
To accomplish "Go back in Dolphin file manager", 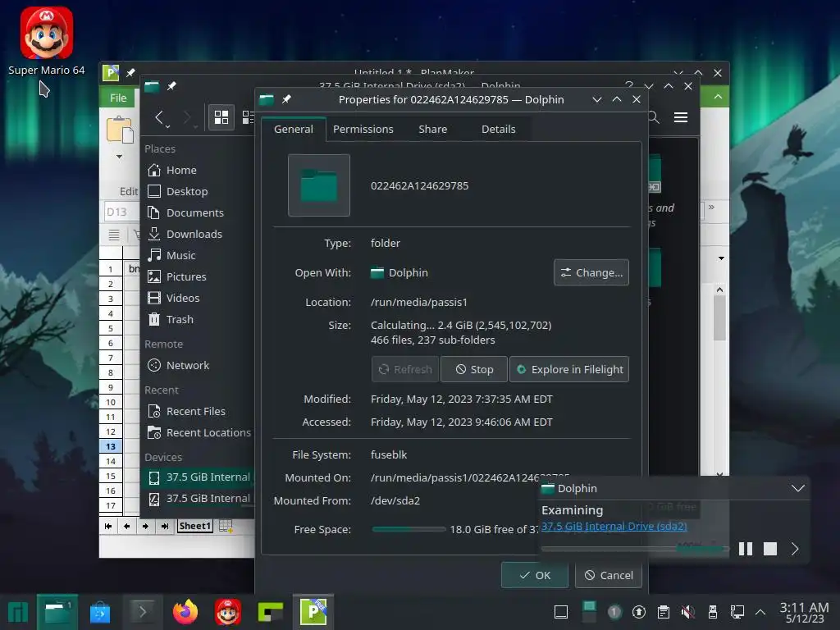I will click(159, 117).
